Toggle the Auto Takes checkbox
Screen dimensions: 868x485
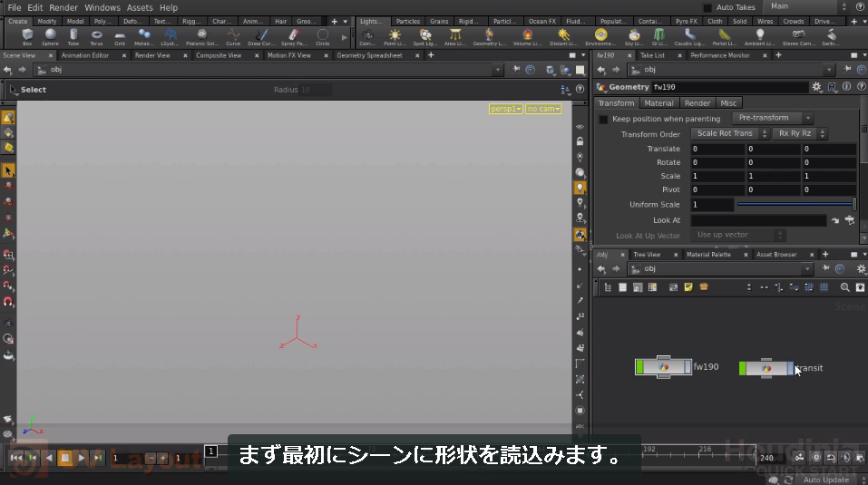point(707,8)
